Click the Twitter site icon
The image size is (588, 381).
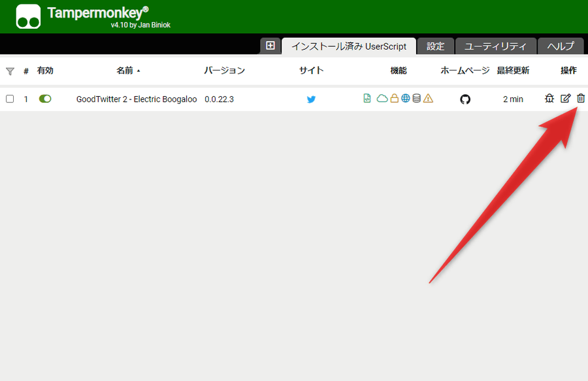[311, 99]
